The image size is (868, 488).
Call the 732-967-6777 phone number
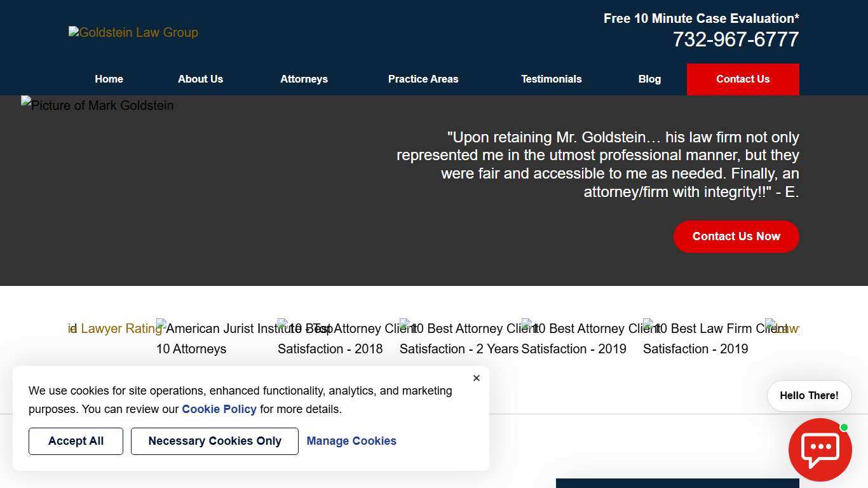[x=735, y=39]
